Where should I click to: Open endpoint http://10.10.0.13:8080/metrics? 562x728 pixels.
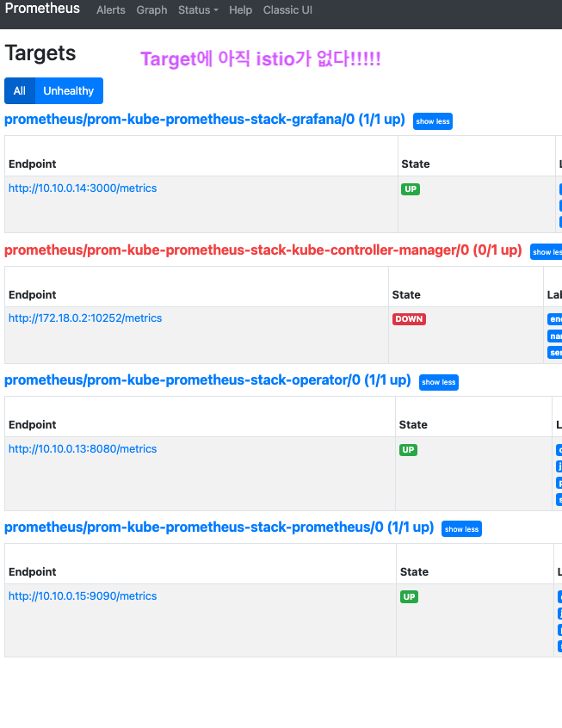83,449
